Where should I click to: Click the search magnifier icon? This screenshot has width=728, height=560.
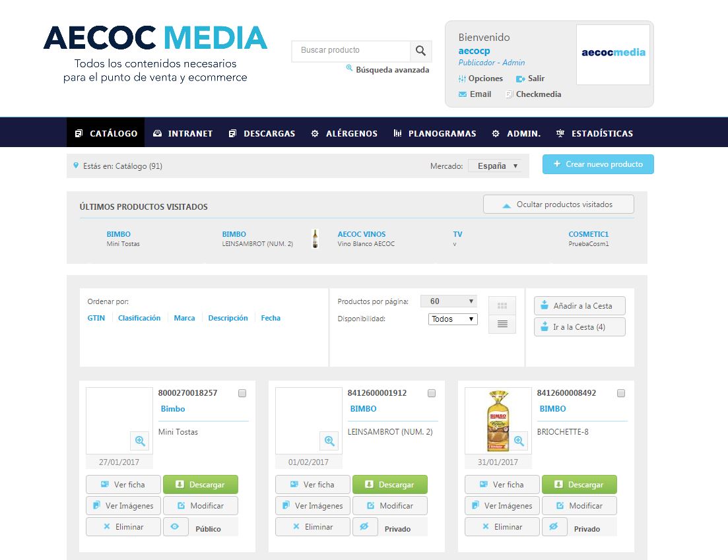coord(420,51)
